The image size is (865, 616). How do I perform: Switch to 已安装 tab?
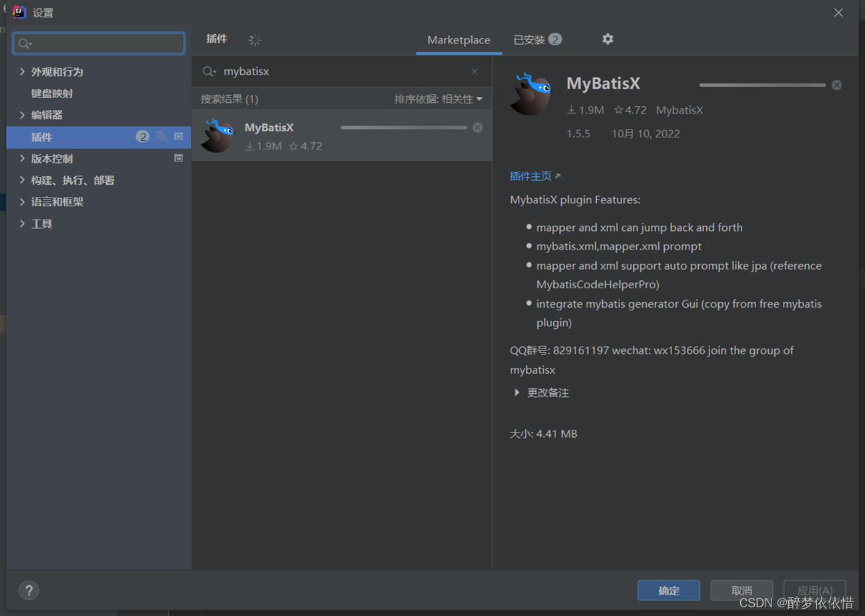pos(537,40)
